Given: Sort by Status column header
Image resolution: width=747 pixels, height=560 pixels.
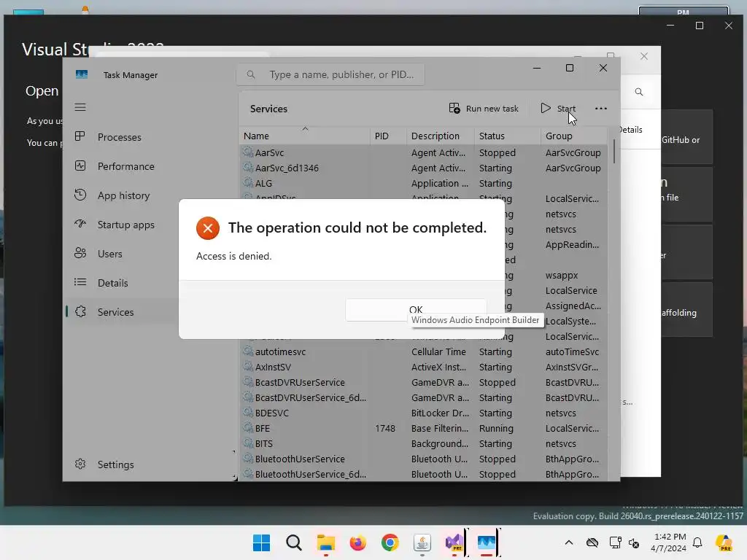Looking at the screenshot, I should click(x=508, y=136).
